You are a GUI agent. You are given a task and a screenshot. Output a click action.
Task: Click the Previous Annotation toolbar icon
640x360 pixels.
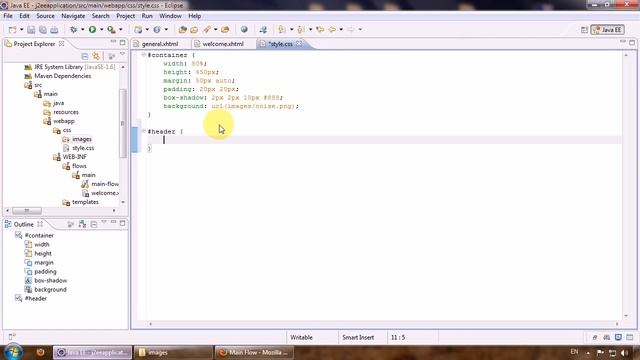[x=301, y=29]
